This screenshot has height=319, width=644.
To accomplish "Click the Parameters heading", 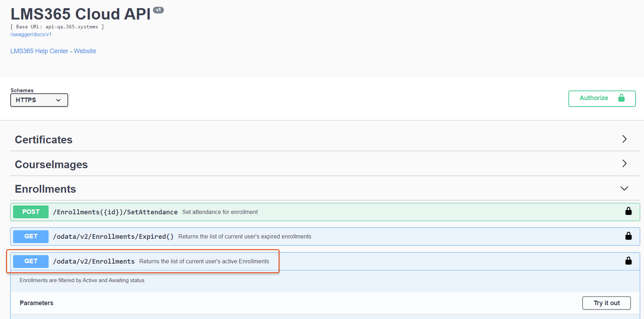I will [37, 303].
